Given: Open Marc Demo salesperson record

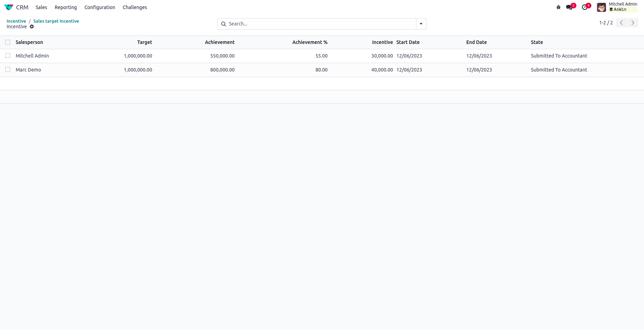Looking at the screenshot, I should tap(28, 70).
